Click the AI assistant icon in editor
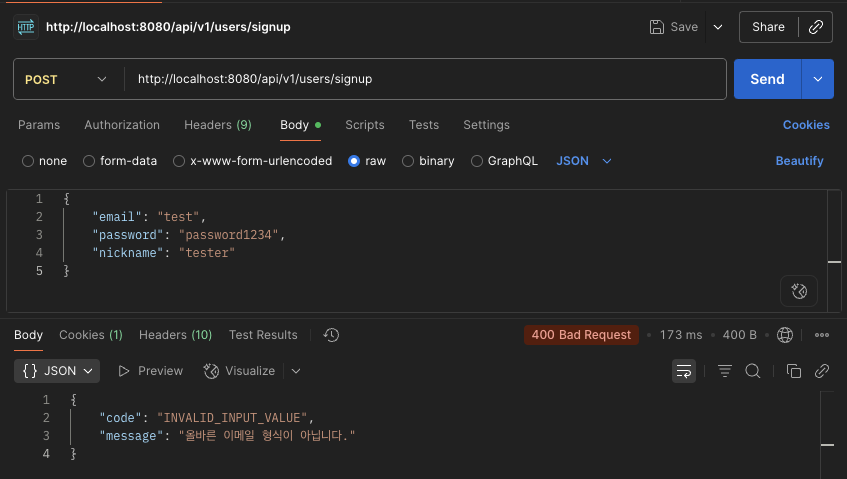 798,291
